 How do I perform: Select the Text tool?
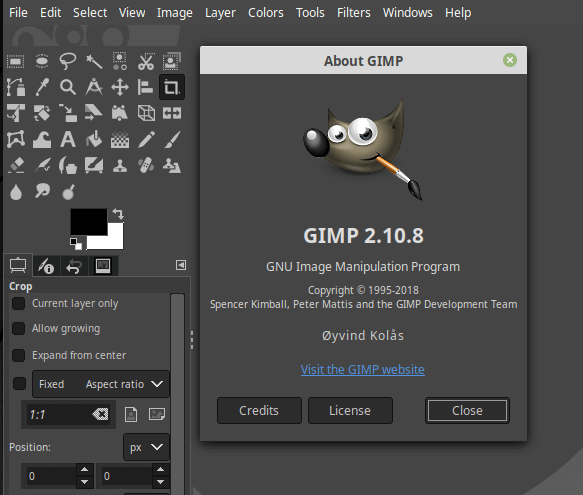pyautogui.click(x=68, y=139)
